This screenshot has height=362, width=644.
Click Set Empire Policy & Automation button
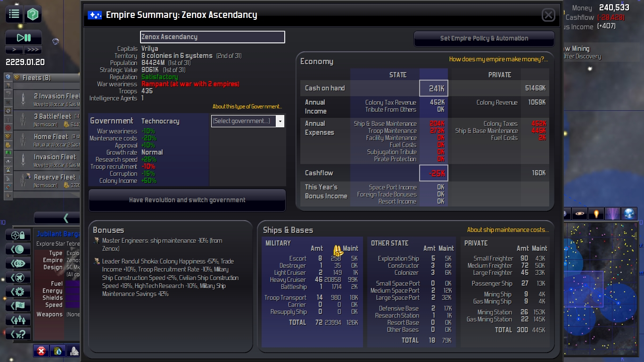(484, 39)
